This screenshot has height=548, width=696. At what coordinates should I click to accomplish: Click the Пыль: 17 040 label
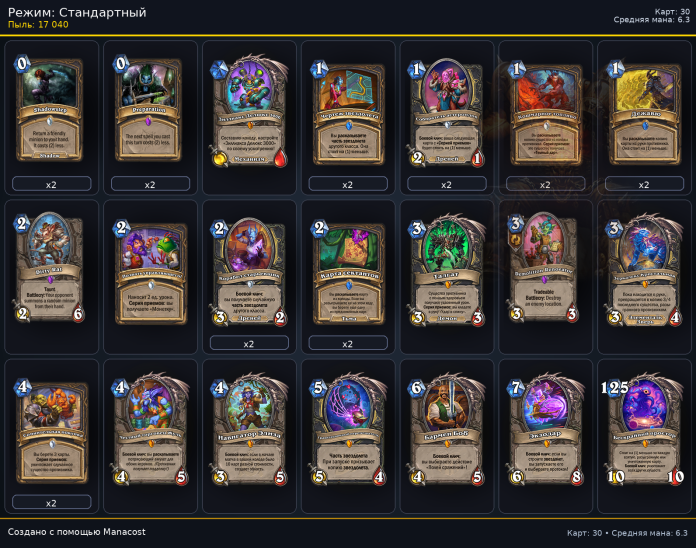coord(38,25)
